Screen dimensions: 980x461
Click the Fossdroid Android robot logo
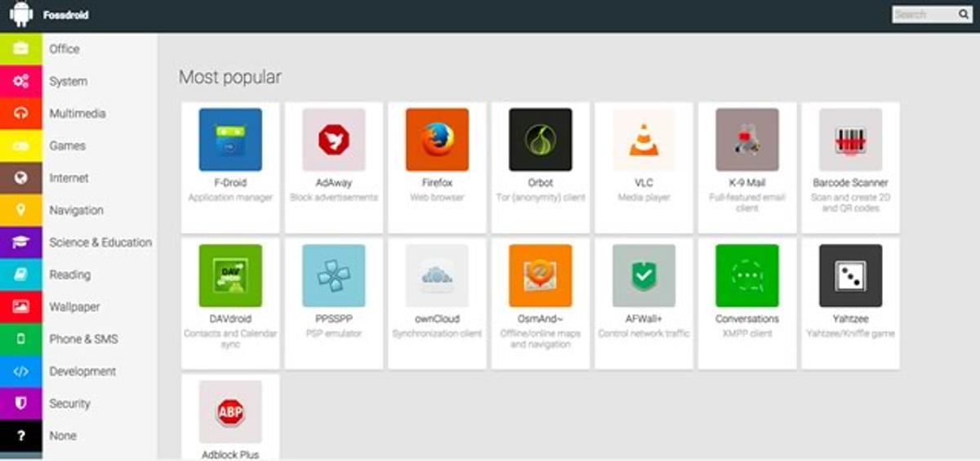(21, 14)
